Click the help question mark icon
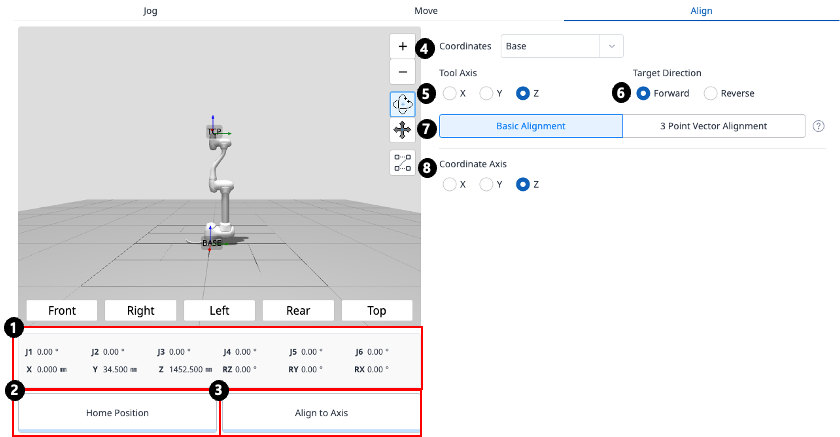 pyautogui.click(x=819, y=126)
